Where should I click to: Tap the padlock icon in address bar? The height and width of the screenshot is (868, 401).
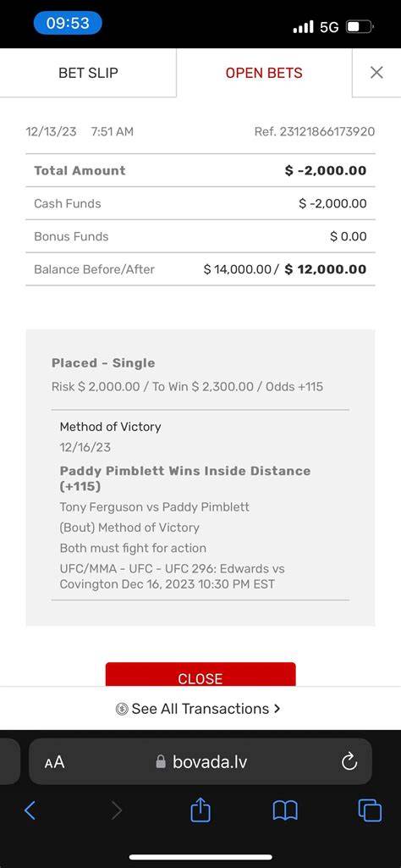pyautogui.click(x=161, y=762)
